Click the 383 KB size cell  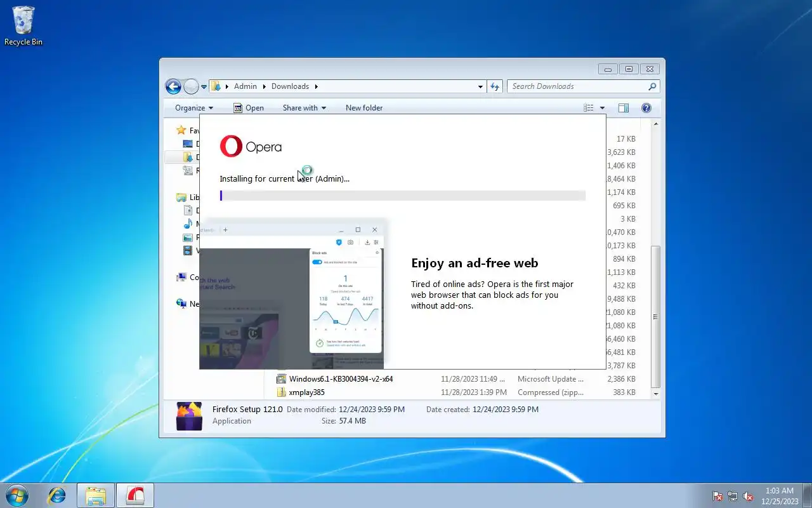pos(624,392)
